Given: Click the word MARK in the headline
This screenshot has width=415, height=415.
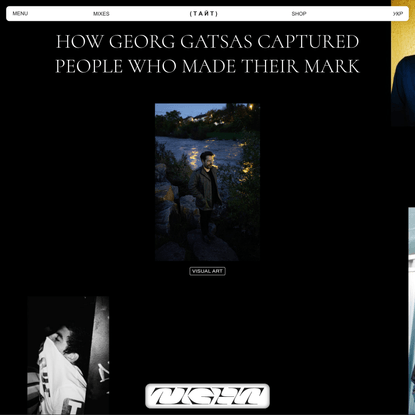Looking at the screenshot, I should click(x=332, y=66).
